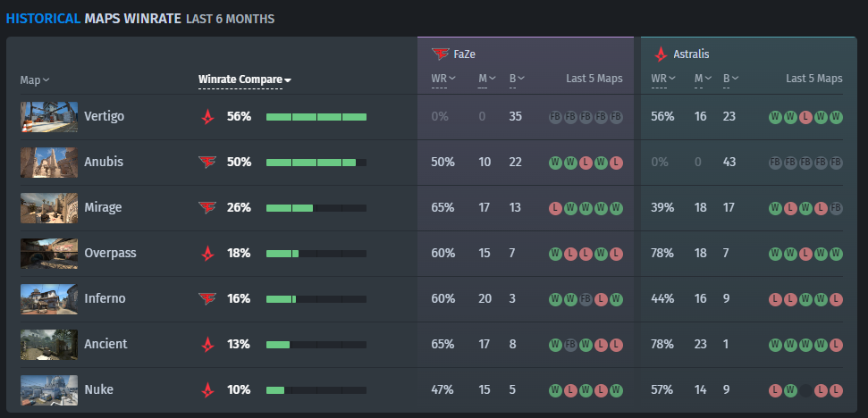Click first L badge in Astralis Inferno row

coord(775,300)
